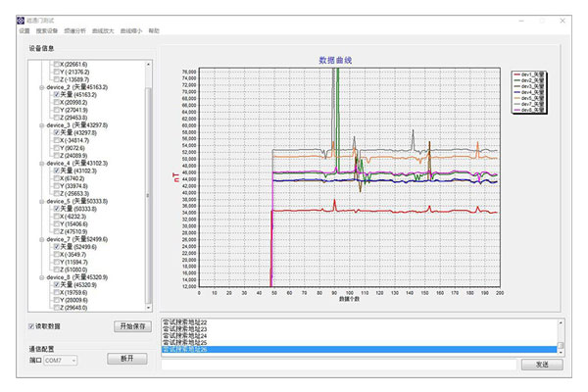Click the 开始保存 button
The width and height of the screenshot is (588, 392).
click(131, 326)
